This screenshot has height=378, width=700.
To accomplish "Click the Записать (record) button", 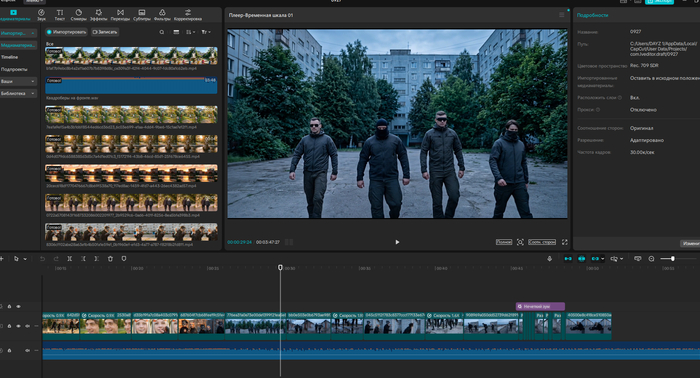I will point(105,32).
